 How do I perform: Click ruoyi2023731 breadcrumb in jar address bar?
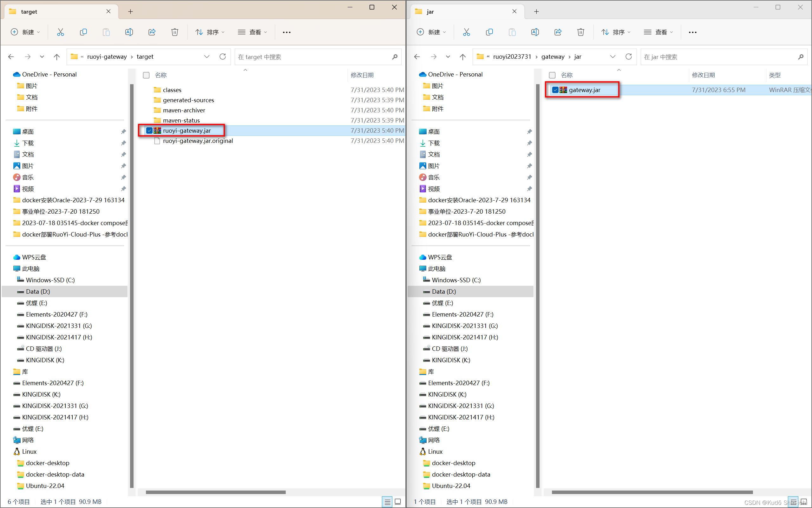coord(512,57)
